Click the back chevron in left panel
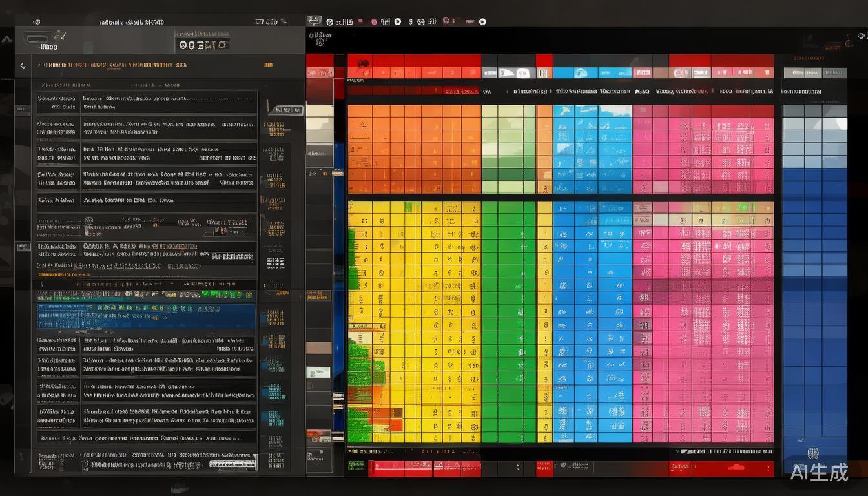 (23, 66)
